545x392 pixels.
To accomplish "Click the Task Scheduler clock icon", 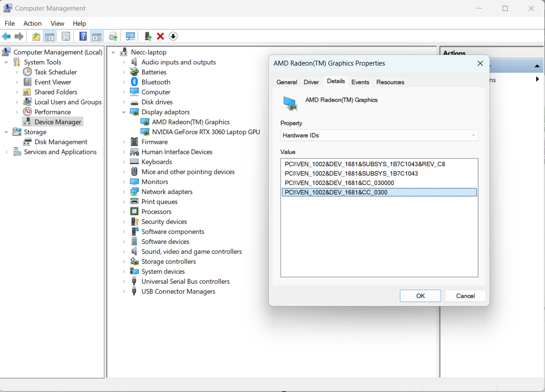I will [27, 72].
